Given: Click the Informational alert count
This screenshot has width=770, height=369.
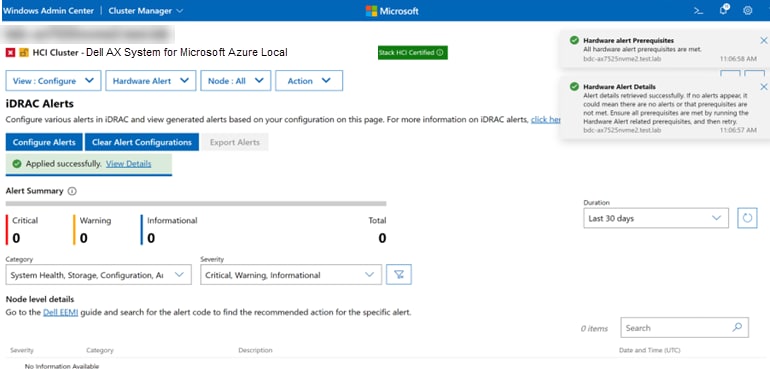Looking at the screenshot, I should pyautogui.click(x=151, y=238).
